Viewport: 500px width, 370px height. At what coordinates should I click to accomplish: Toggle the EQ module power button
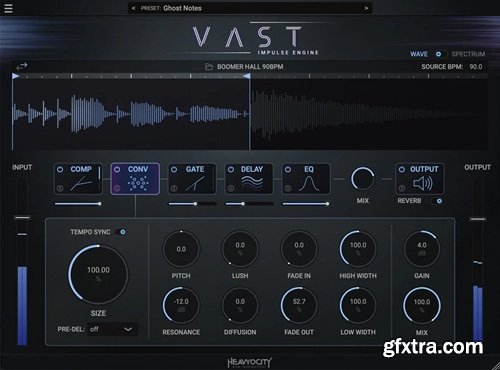[288, 169]
